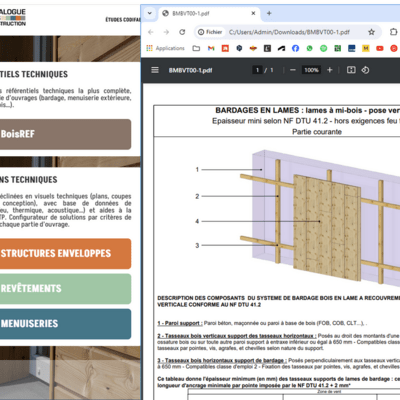400x400 pixels.
Task: Click the fit to page icon
Action: coord(351,70)
